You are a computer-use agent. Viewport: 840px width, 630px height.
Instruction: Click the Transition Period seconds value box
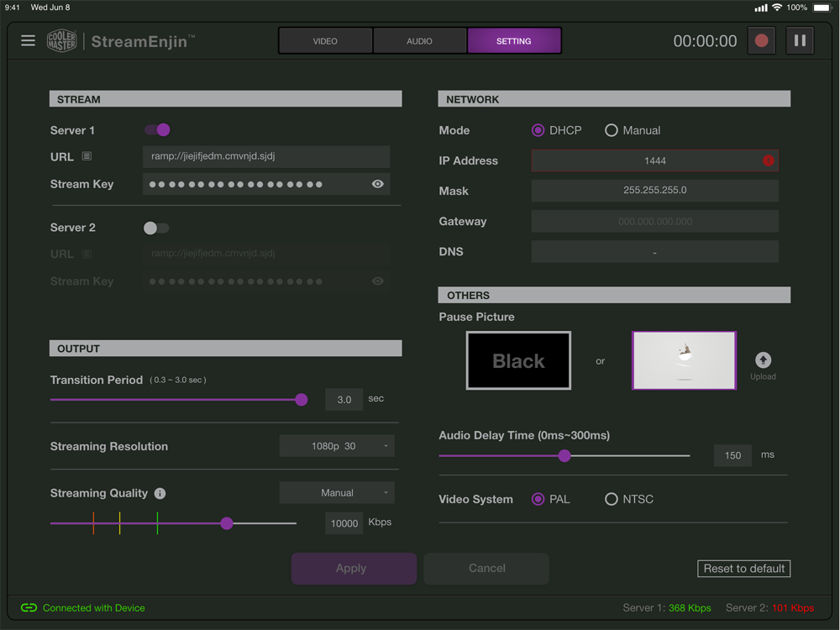coord(344,399)
